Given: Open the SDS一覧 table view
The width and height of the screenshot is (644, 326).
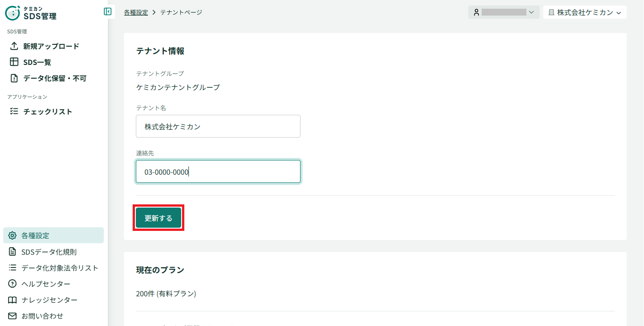Looking at the screenshot, I should tap(31, 62).
